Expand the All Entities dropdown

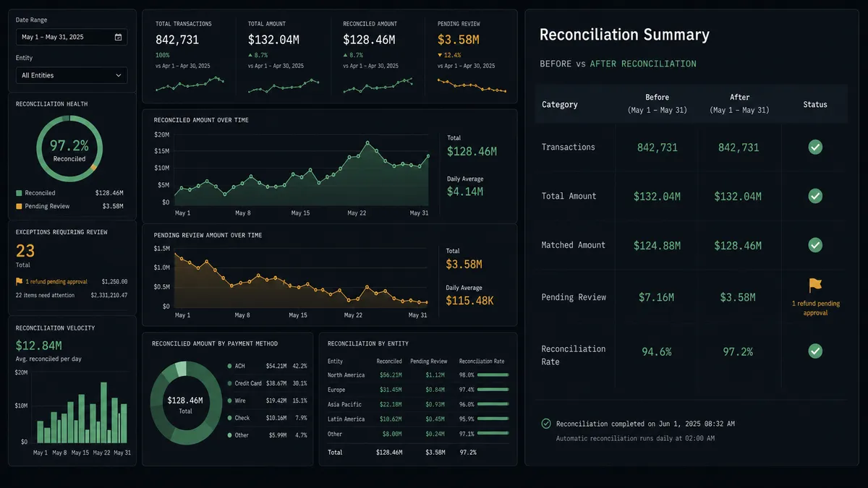72,75
